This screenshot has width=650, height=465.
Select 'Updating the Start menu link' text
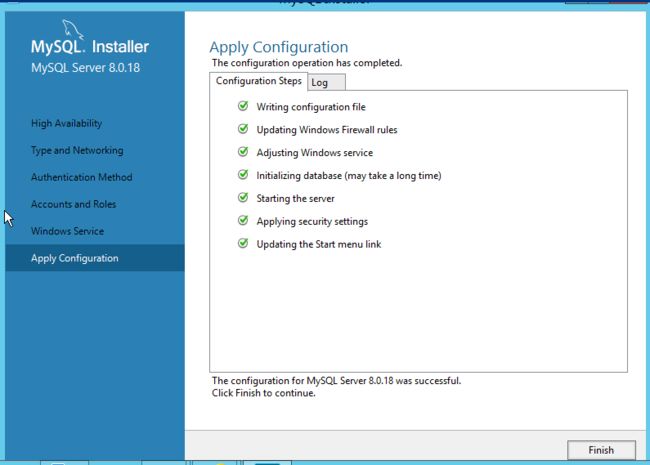click(x=319, y=244)
